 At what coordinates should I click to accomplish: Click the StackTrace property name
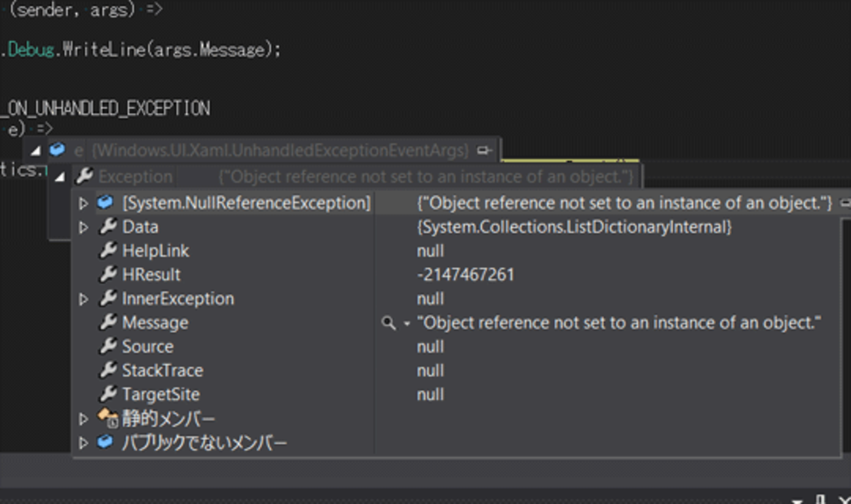162,370
